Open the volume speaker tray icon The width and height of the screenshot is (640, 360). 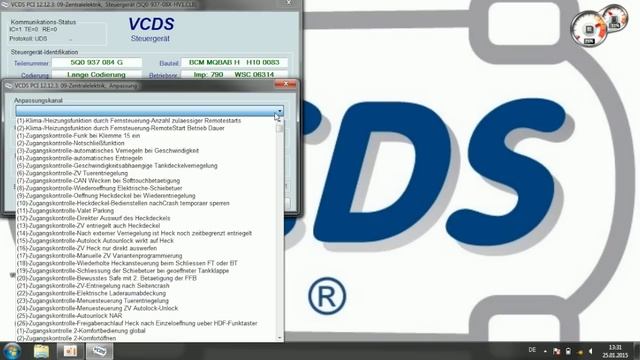[591, 351]
